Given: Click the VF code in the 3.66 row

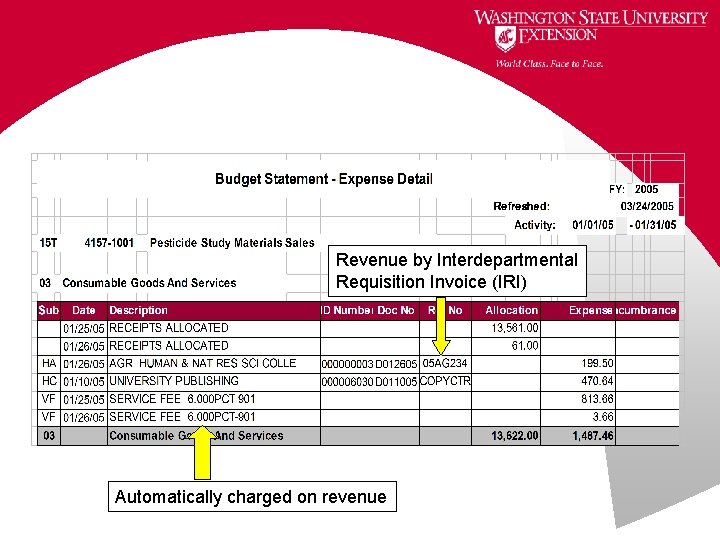Looking at the screenshot, I should pos(49,417).
